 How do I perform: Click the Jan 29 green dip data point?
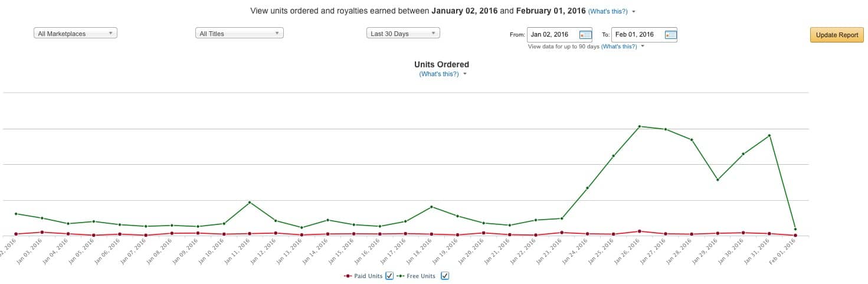(718, 179)
